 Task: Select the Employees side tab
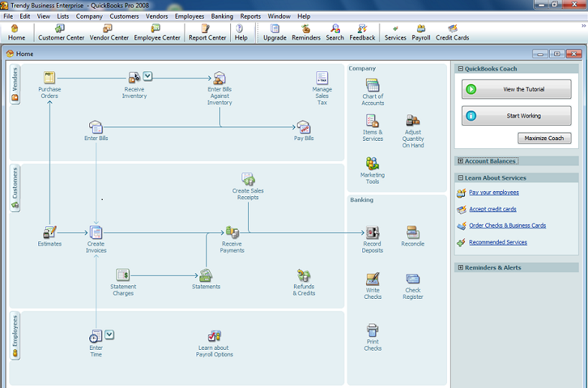(x=15, y=336)
